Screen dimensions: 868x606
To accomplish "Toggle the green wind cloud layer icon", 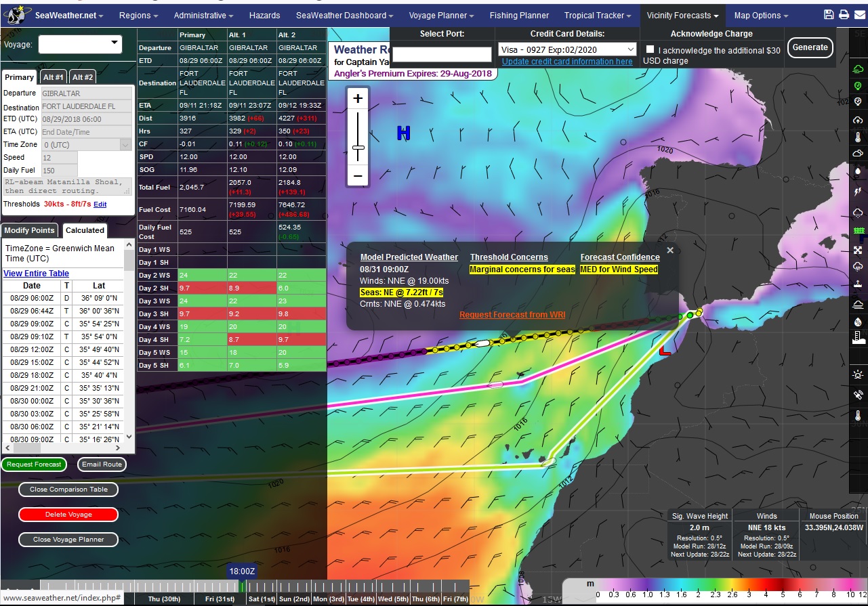I will (858, 68).
